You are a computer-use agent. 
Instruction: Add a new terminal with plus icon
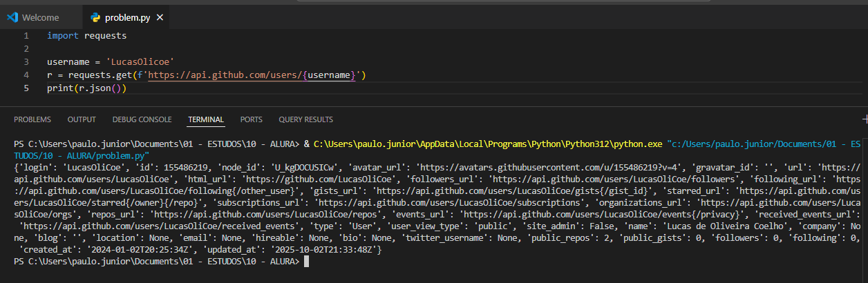[865, 119]
